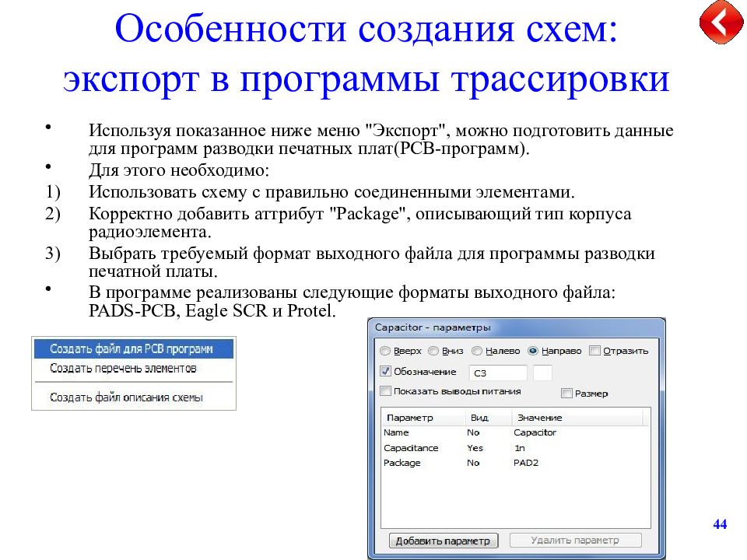Click the 'PAD2' package value cell
This screenshot has height=560, width=747.
pyautogui.click(x=526, y=462)
